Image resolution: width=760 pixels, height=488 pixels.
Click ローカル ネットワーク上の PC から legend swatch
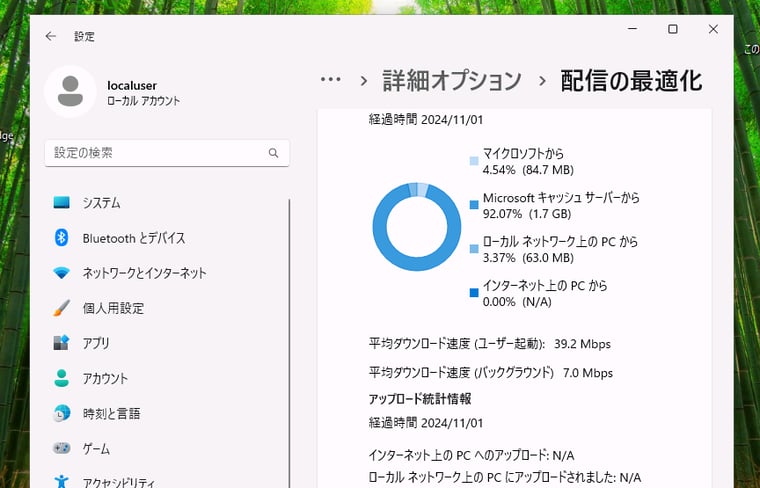(474, 249)
